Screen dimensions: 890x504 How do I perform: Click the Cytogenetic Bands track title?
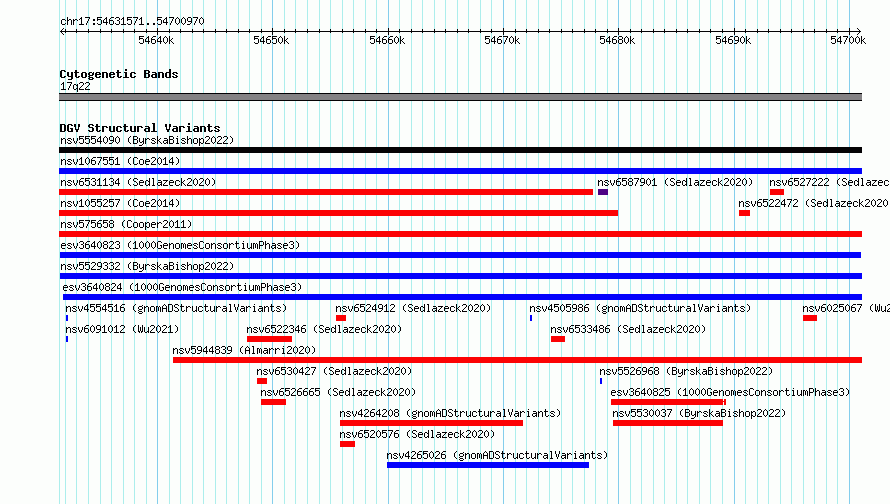(119, 74)
